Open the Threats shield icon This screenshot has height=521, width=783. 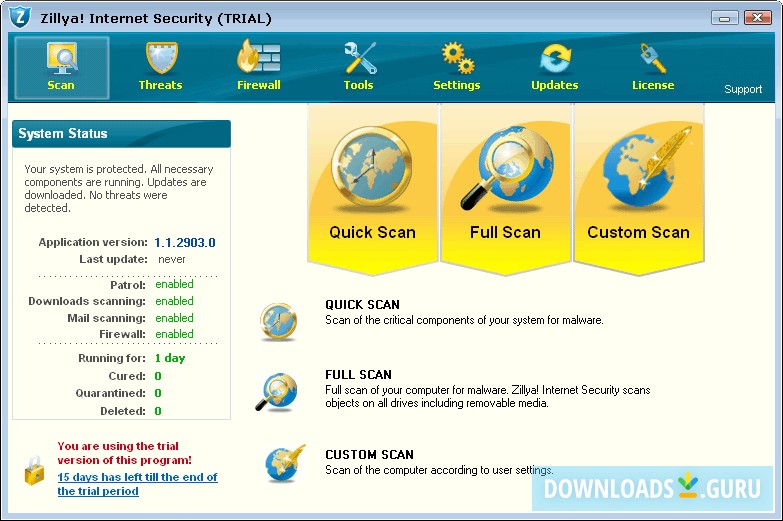point(161,58)
